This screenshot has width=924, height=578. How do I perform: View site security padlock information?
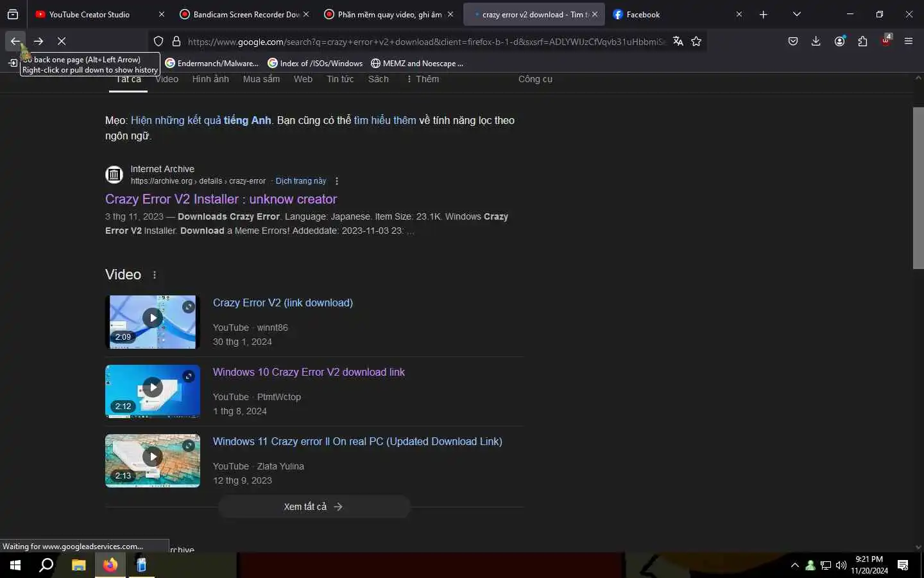176,41
